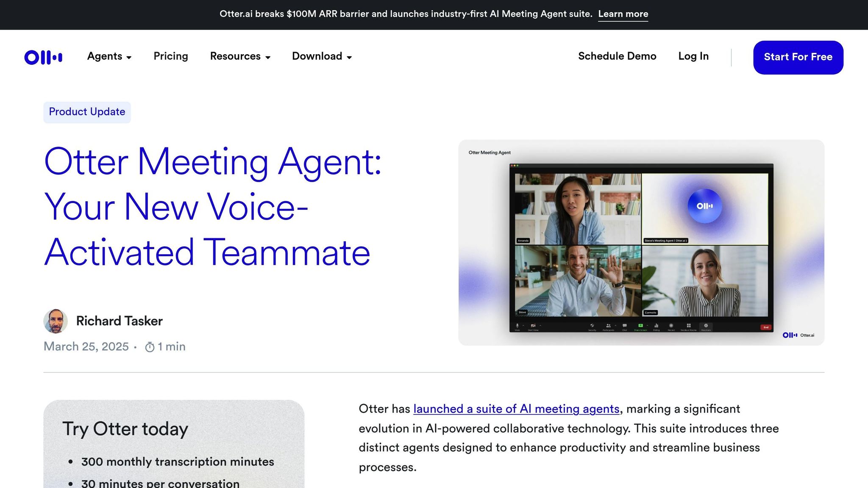Click the Product Update tag

(87, 112)
